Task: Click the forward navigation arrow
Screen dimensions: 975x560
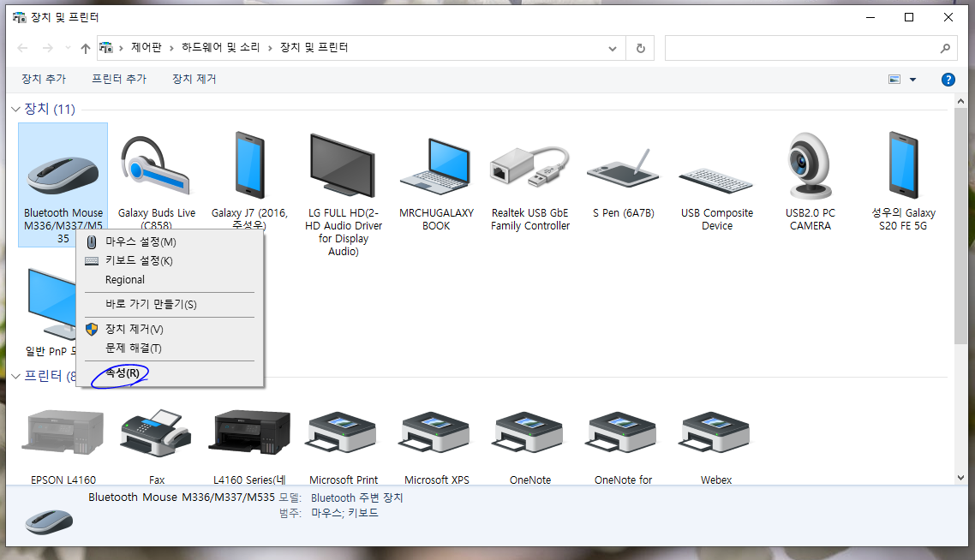Action: point(48,48)
